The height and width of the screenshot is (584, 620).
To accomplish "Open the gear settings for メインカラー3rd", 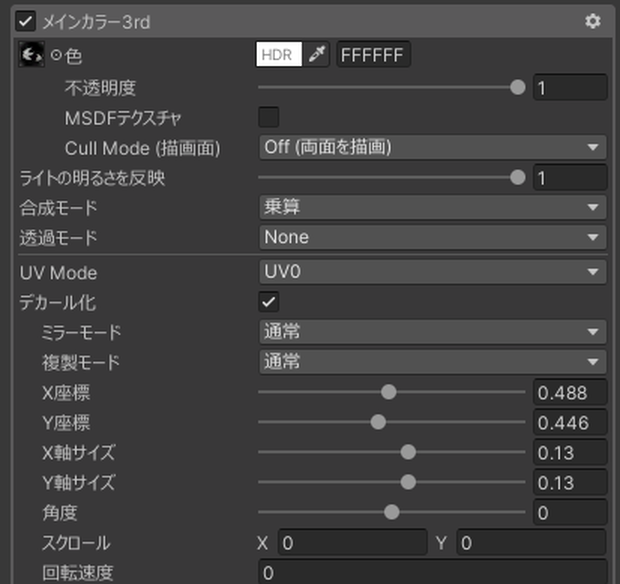I will (592, 21).
